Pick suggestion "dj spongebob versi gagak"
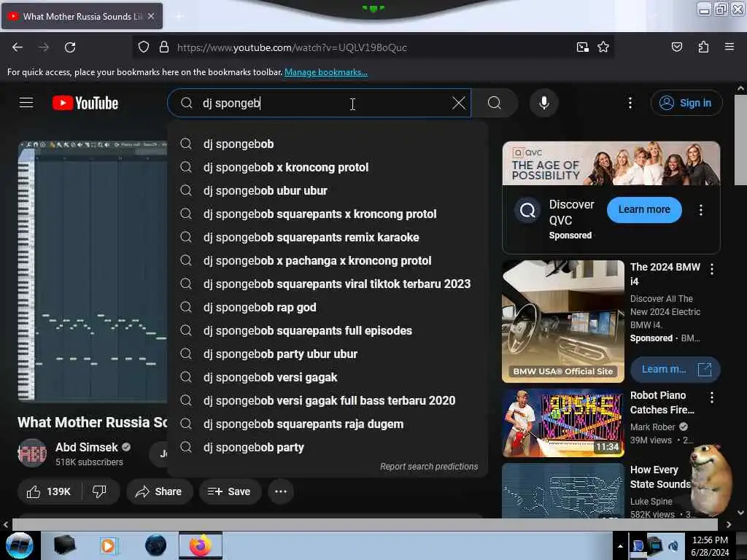This screenshot has width=747, height=560. pyautogui.click(x=328, y=377)
